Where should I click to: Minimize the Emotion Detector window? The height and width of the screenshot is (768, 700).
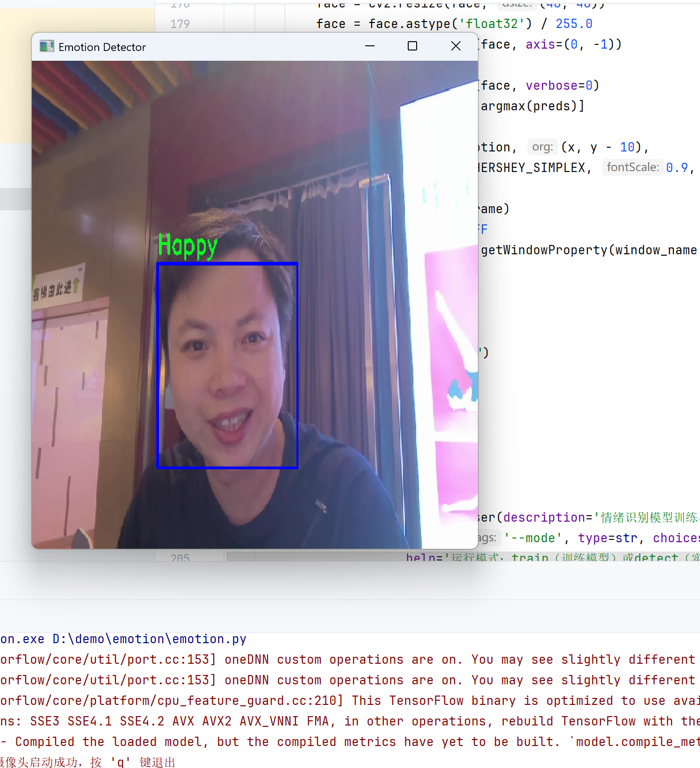pyautogui.click(x=369, y=46)
